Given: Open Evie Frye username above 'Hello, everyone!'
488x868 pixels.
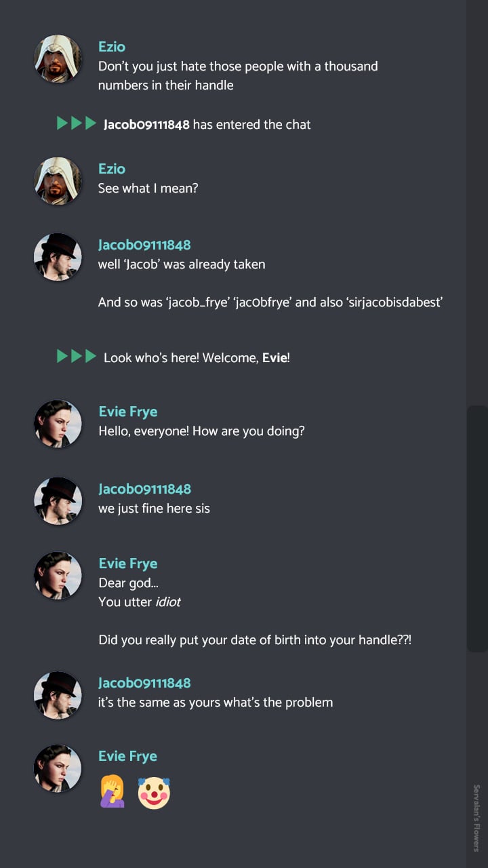Looking at the screenshot, I should click(x=128, y=412).
